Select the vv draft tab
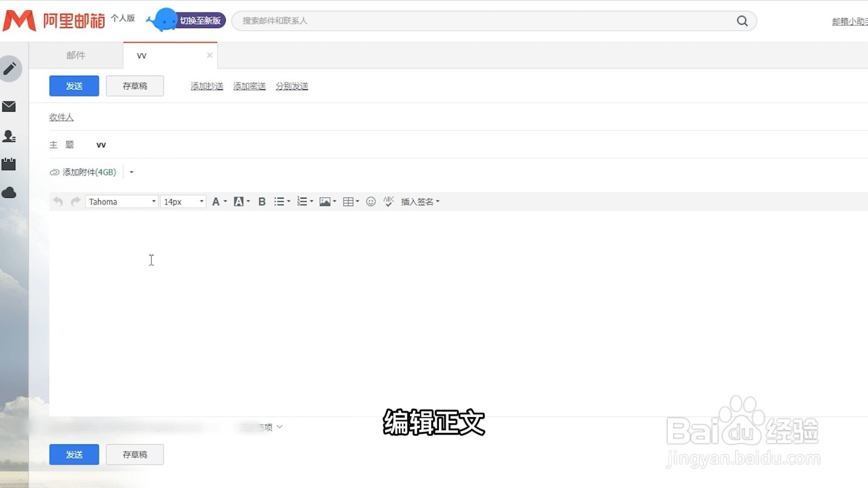868x488 pixels. tap(142, 55)
